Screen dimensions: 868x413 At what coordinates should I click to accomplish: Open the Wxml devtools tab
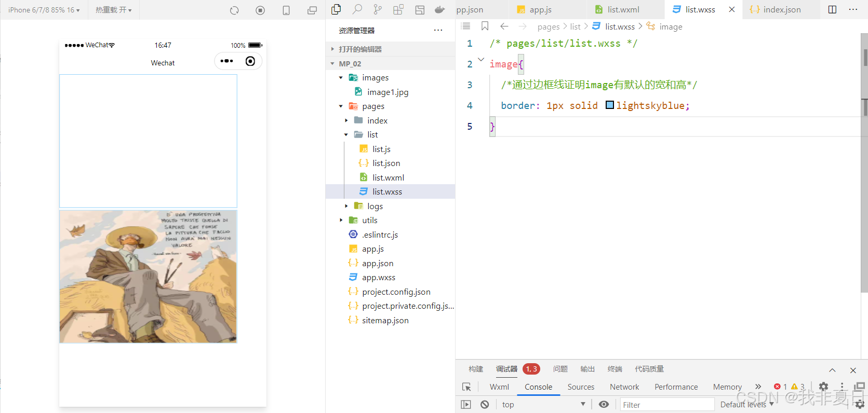pos(499,387)
